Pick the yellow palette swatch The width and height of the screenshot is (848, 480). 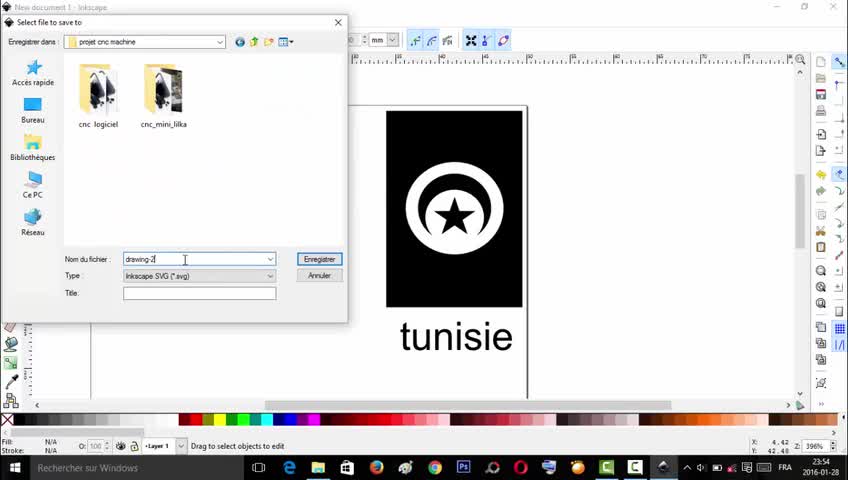coord(220,419)
